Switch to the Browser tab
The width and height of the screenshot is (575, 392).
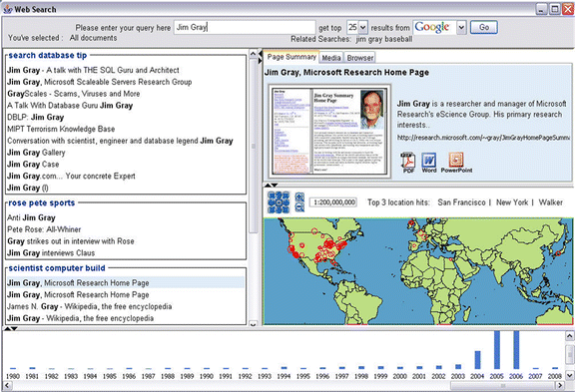(x=360, y=58)
